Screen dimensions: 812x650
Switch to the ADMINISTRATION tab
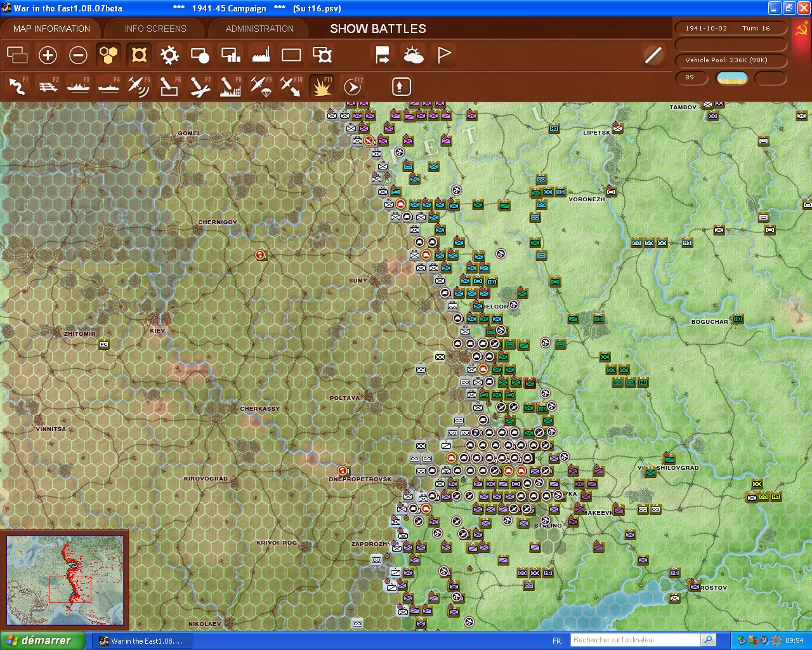coord(259,29)
